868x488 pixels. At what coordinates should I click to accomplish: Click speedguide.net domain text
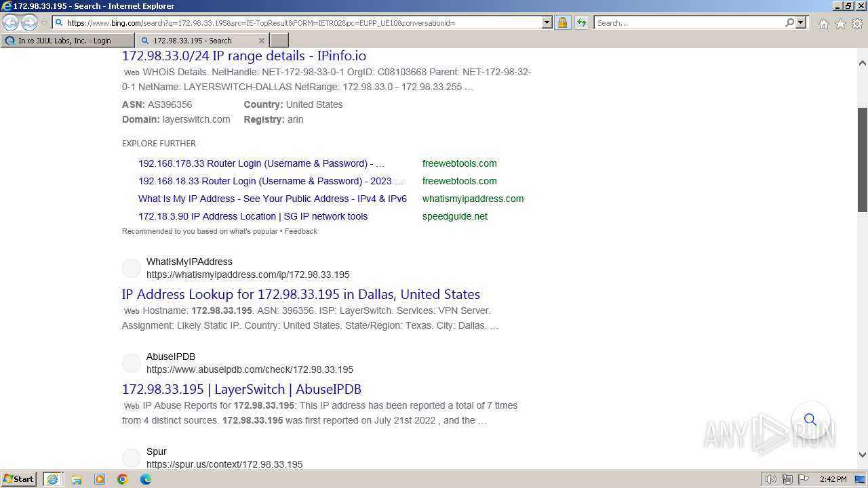point(455,216)
